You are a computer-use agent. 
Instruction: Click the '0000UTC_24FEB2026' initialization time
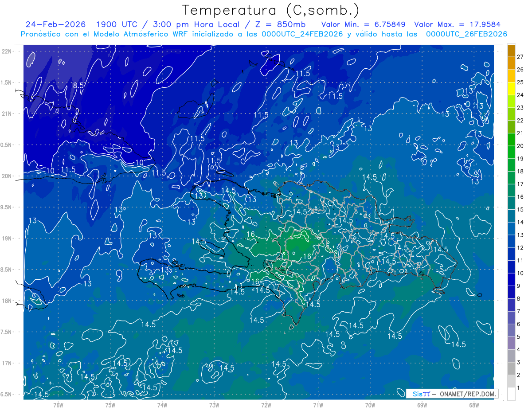[302, 34]
